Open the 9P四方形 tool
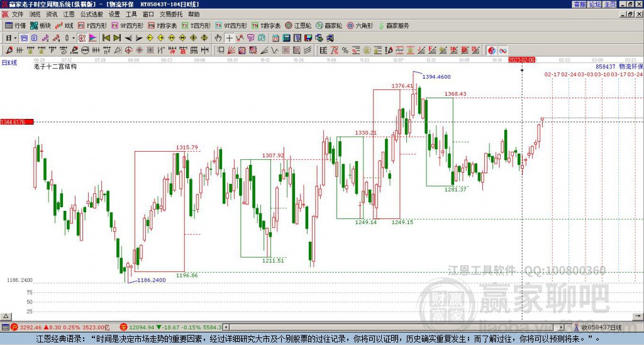This screenshot has width=644, height=345. point(127,25)
